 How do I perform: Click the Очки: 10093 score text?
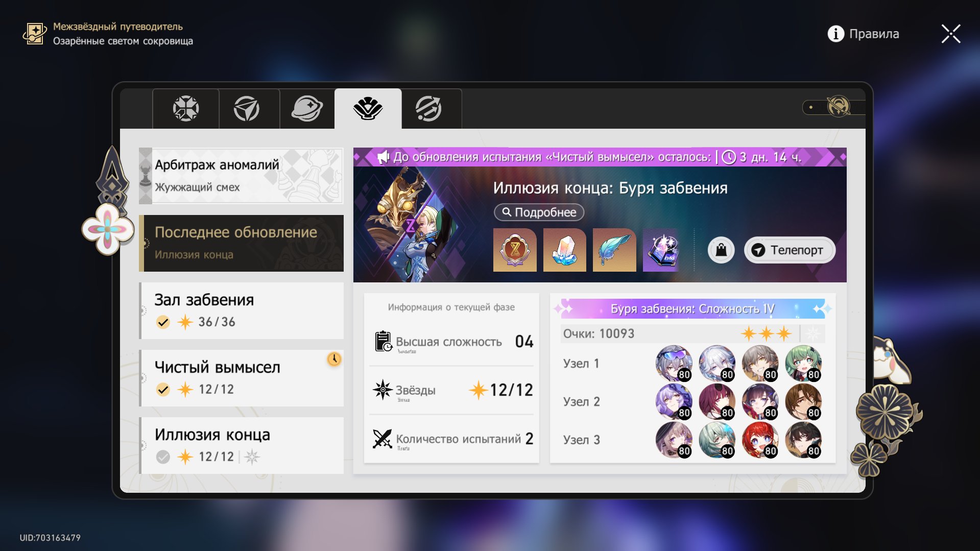pyautogui.click(x=599, y=334)
